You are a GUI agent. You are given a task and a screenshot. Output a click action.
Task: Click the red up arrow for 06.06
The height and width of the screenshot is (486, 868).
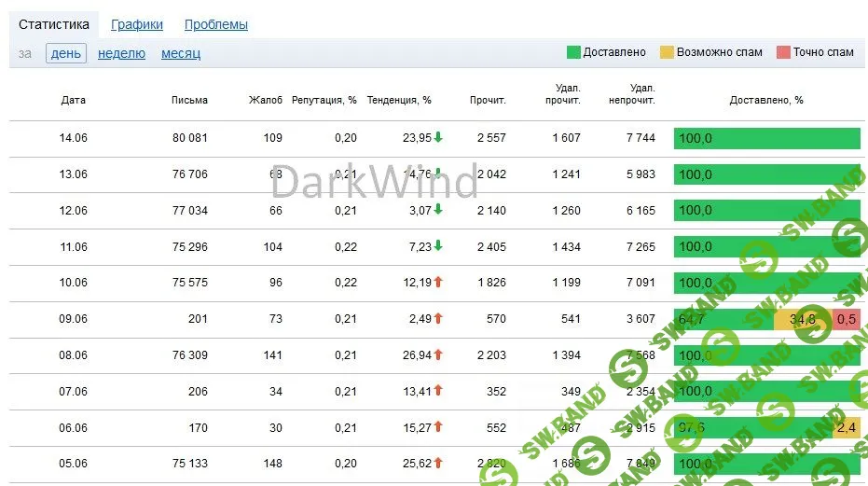pos(438,428)
